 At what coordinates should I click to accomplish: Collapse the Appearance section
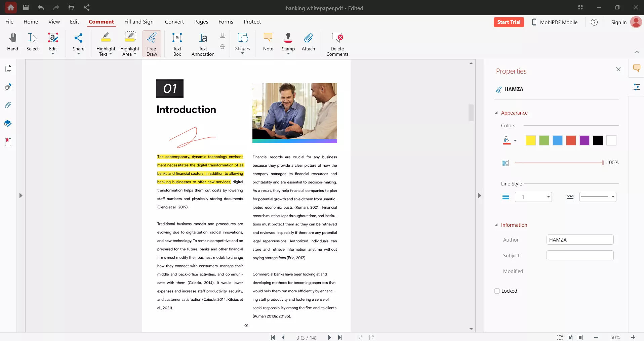point(497,113)
